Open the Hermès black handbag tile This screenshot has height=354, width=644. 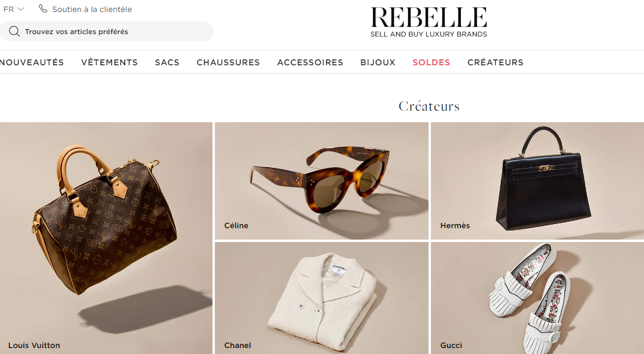(x=537, y=180)
